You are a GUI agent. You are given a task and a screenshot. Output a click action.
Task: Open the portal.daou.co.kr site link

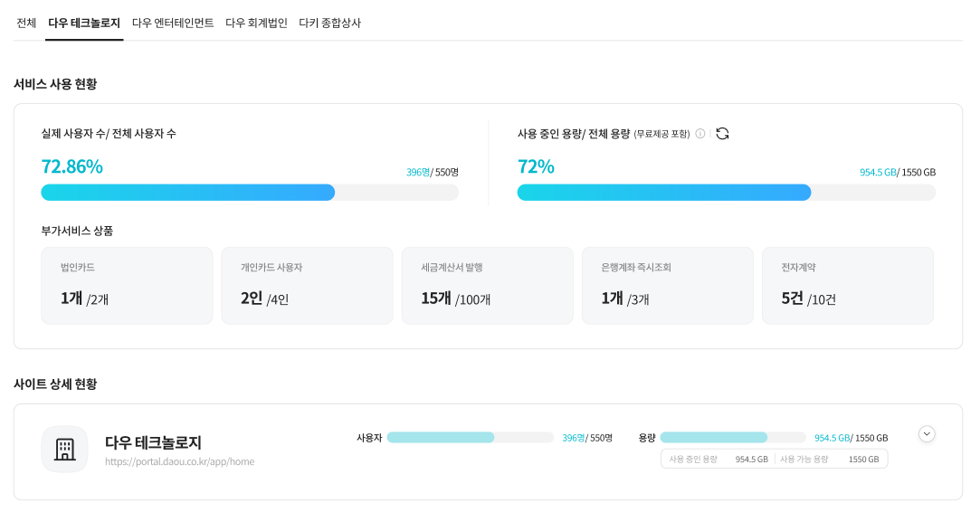pos(179,461)
